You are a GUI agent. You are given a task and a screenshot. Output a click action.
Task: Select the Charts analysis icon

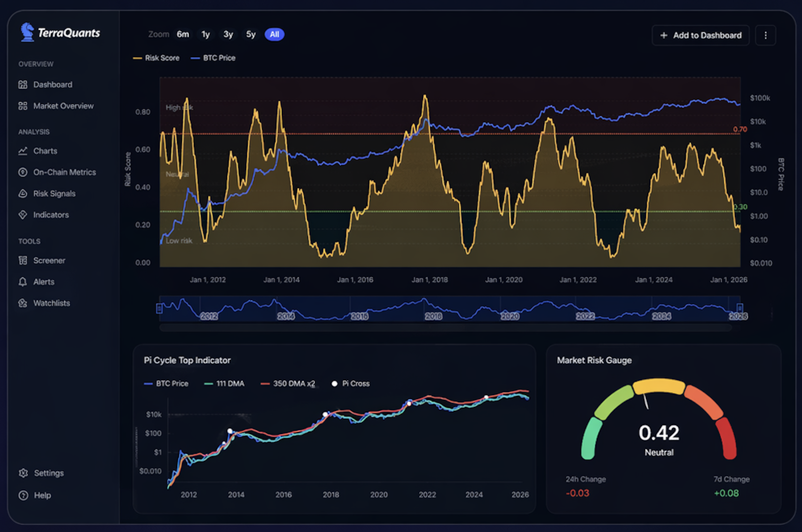pyautogui.click(x=23, y=151)
